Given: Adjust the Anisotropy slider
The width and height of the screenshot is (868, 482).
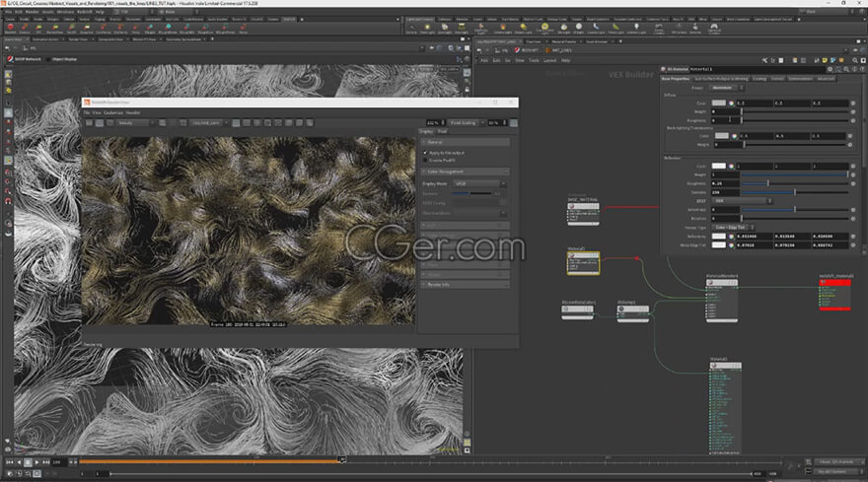Looking at the screenshot, I should point(794,210).
